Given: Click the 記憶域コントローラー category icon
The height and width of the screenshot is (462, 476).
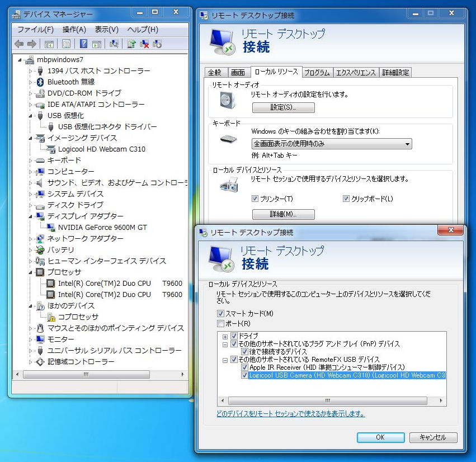Looking at the screenshot, I should 40,361.
